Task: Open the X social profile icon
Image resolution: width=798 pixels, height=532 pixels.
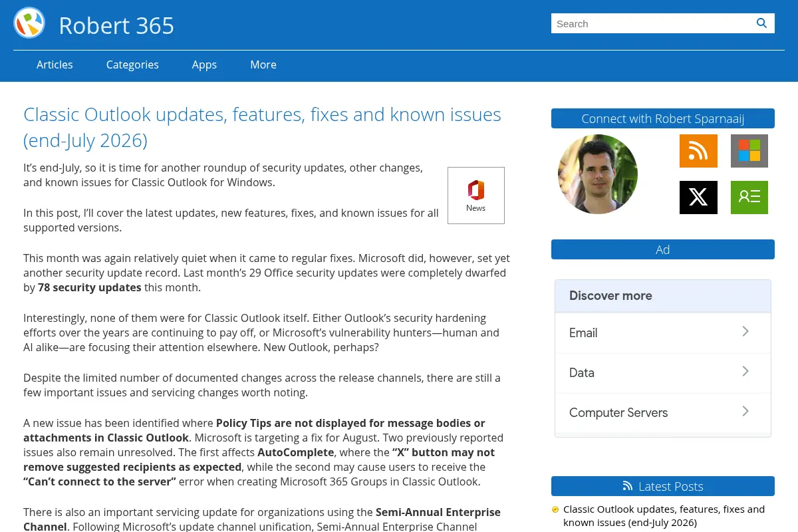Action: point(698,198)
